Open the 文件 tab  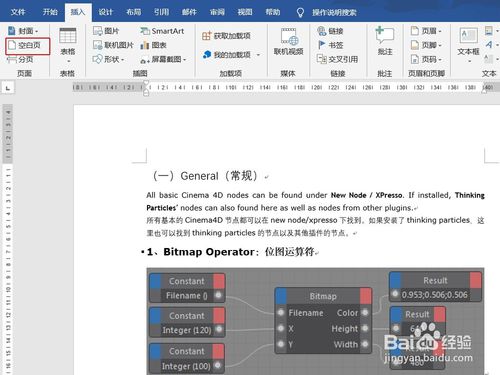pos(18,12)
